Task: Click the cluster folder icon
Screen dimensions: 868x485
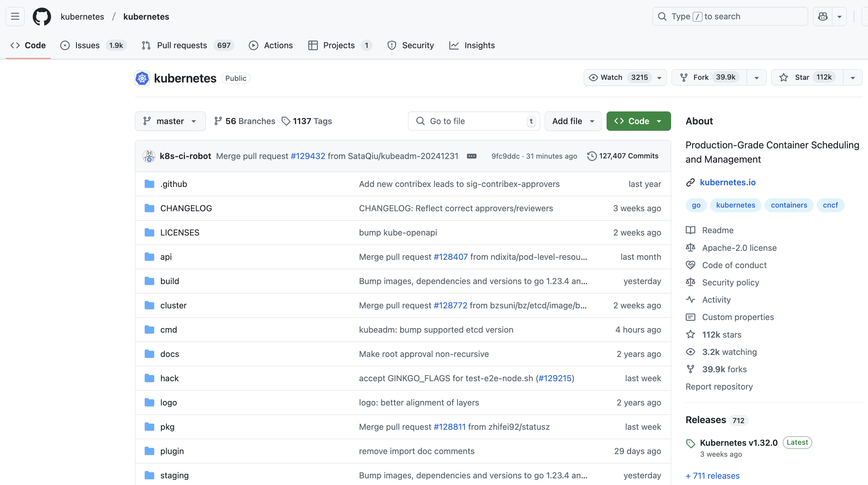Action: (149, 305)
